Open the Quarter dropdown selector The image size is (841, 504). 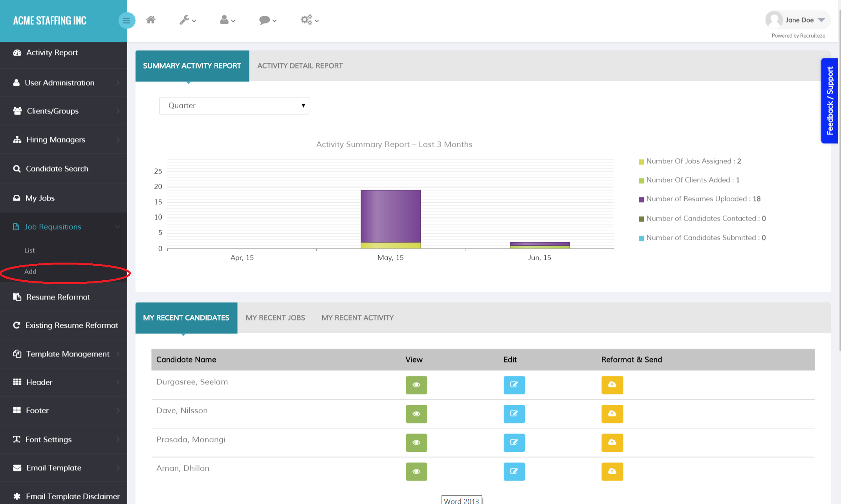[234, 105]
